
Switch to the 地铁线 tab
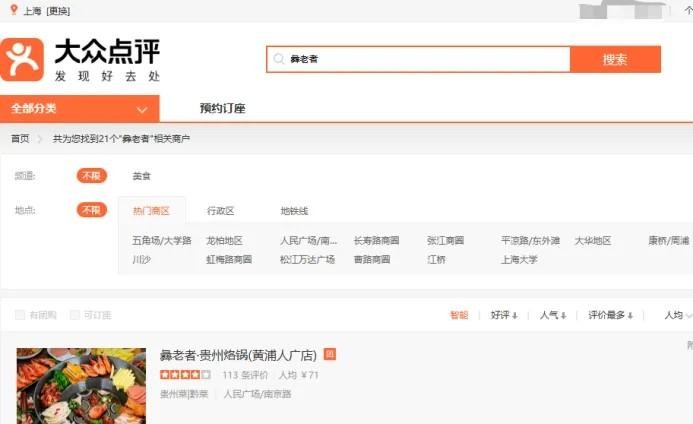pos(294,211)
